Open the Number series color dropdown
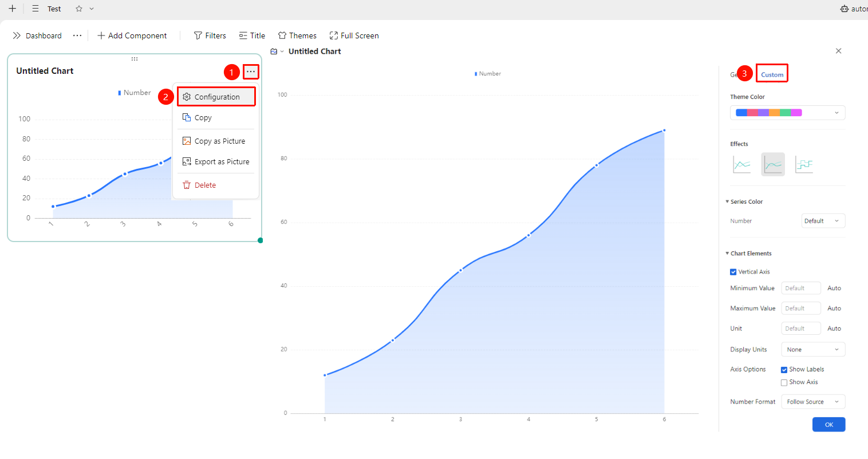Viewport: 868px width, 459px height. (x=823, y=221)
